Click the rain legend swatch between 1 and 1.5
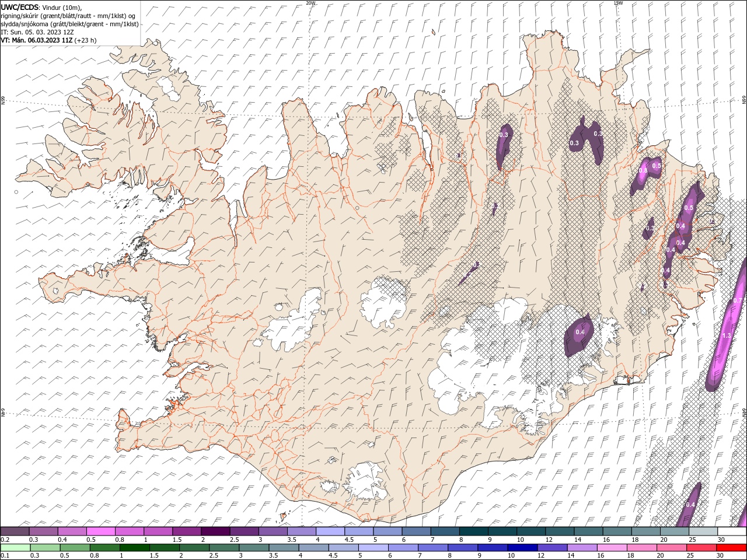This screenshot has height=560, width=747. pos(135,548)
